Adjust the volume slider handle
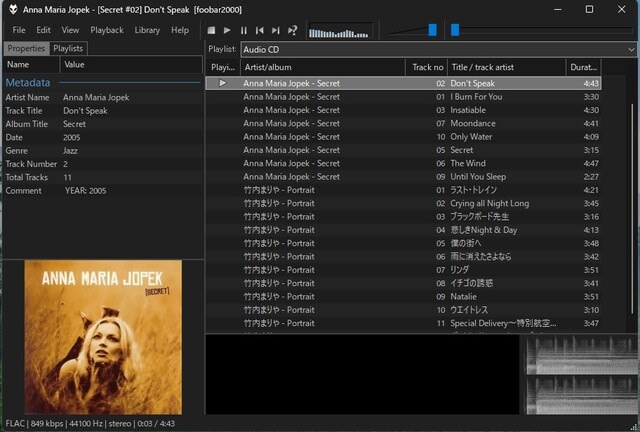The width and height of the screenshot is (640, 432). pyautogui.click(x=432, y=30)
